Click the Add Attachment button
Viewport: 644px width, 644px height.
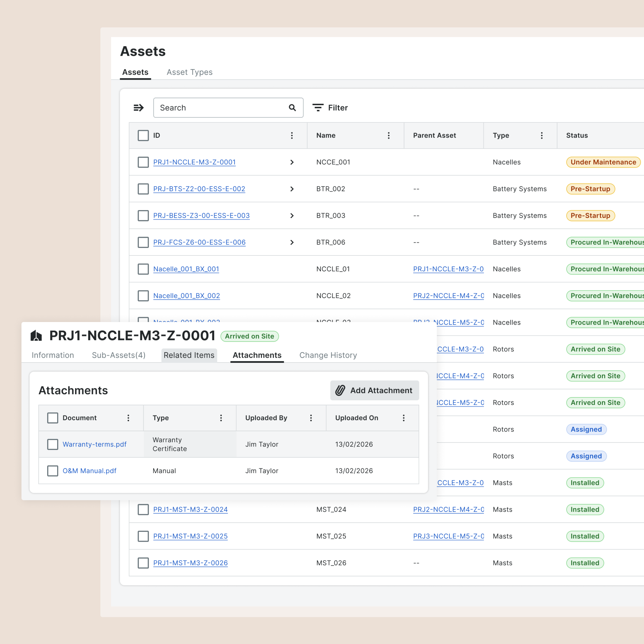[375, 390]
